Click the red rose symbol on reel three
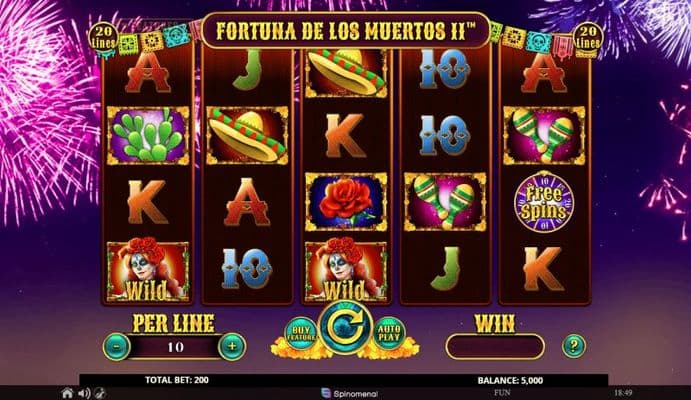 [346, 202]
